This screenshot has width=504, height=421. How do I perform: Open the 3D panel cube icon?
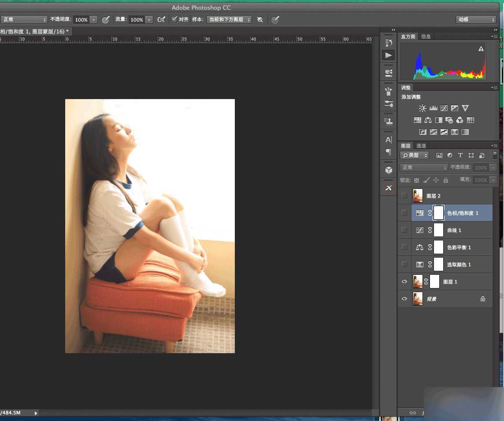tap(389, 170)
